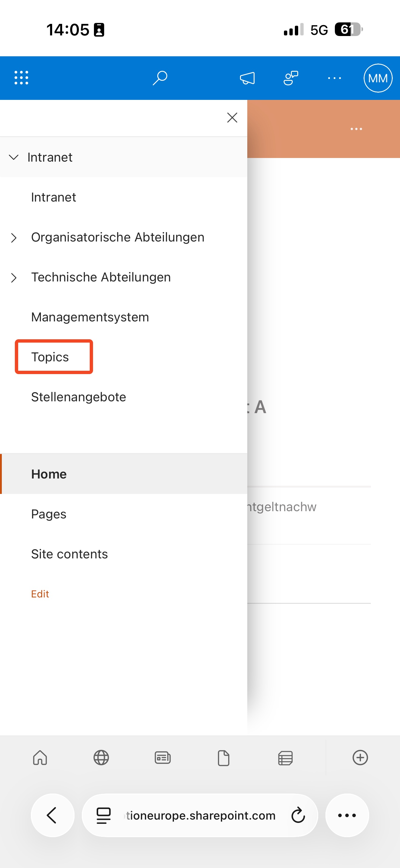Open Stellenangebote navigation link
400x868 pixels.
[78, 397]
